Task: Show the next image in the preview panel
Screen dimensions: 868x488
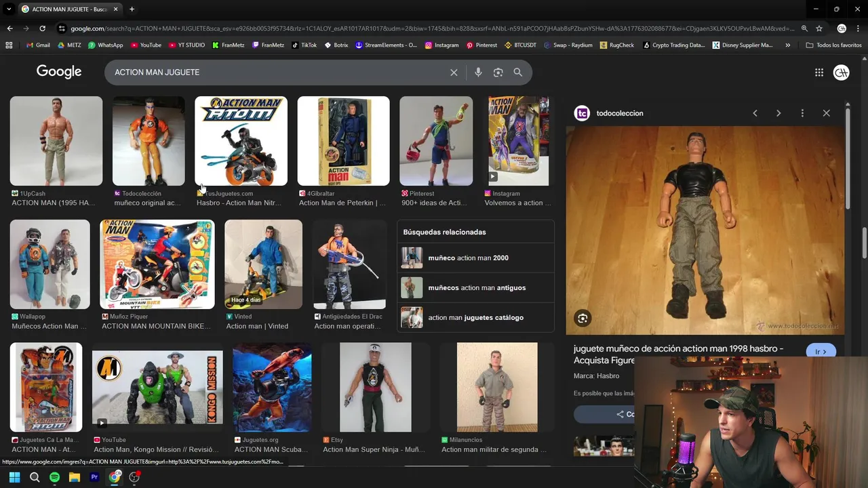Action: point(778,113)
